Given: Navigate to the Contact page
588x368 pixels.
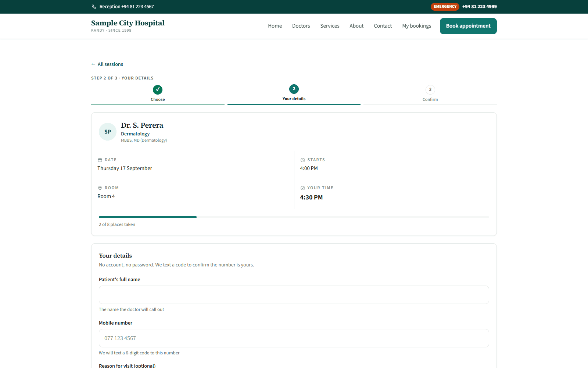Looking at the screenshot, I should pyautogui.click(x=383, y=26).
